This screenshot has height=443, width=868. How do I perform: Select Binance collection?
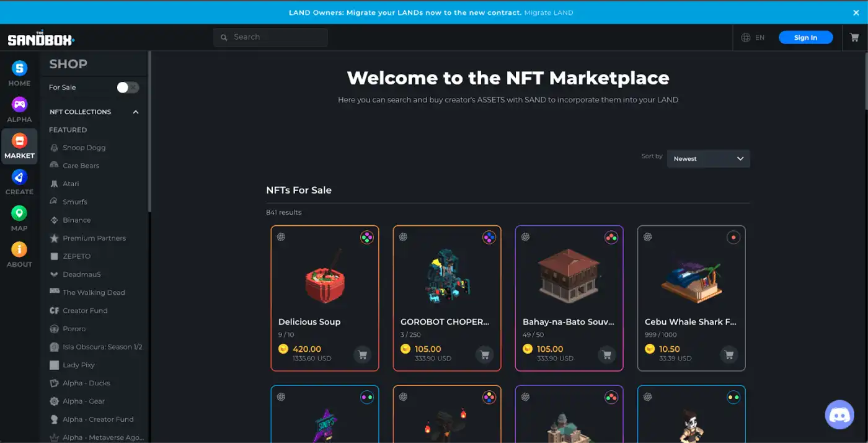[x=76, y=220]
